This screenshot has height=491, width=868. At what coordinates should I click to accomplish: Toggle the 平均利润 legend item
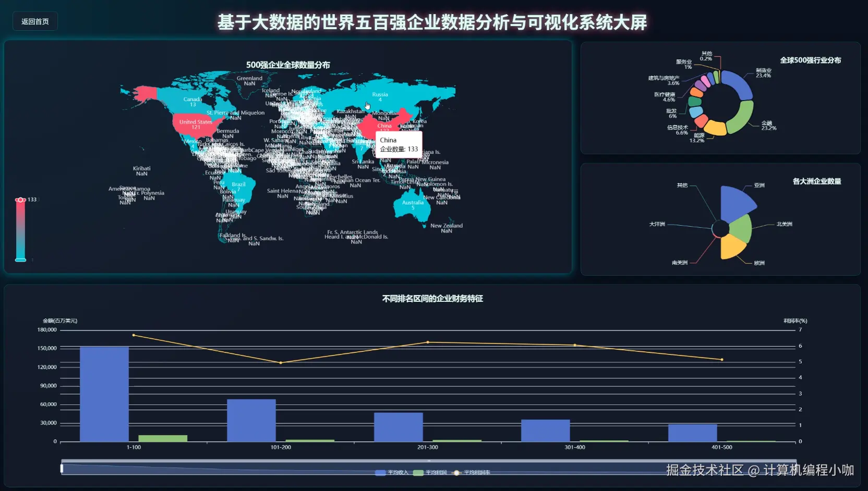click(430, 473)
